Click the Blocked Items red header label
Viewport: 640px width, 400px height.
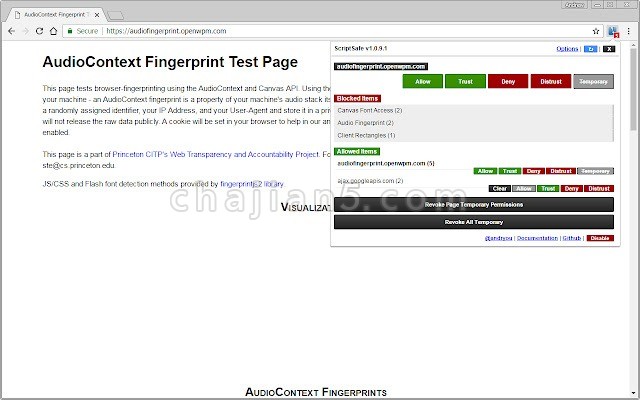click(x=357, y=98)
